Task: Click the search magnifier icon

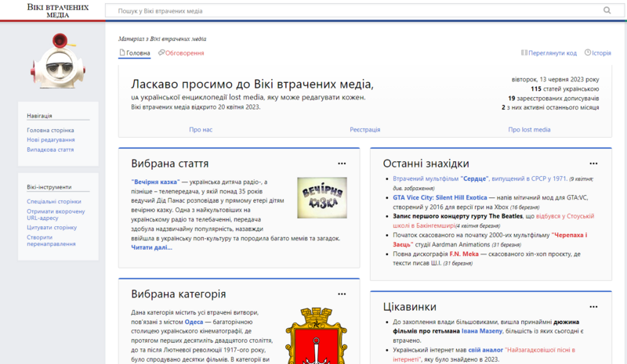Action: (607, 10)
